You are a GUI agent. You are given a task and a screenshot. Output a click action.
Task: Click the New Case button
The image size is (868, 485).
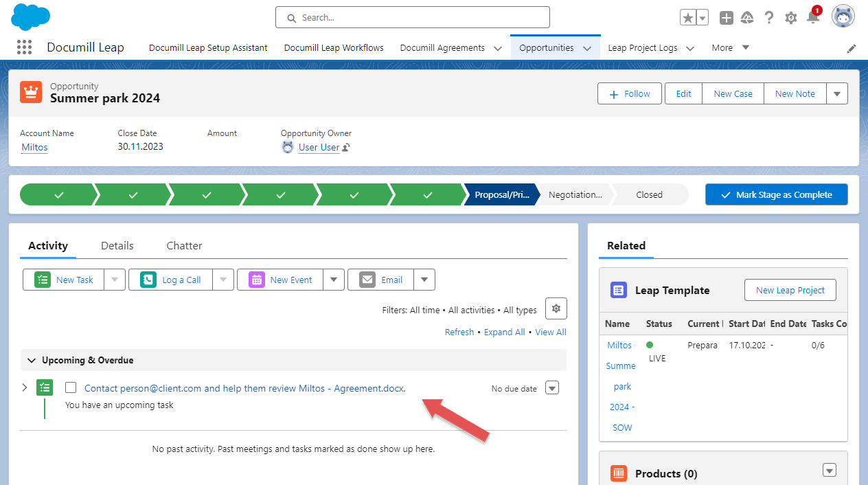click(x=733, y=93)
